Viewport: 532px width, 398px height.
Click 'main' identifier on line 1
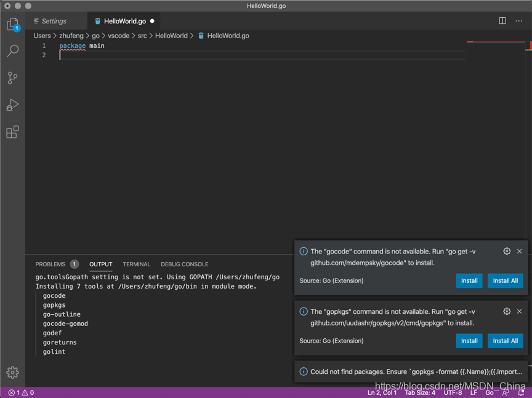[x=97, y=46]
